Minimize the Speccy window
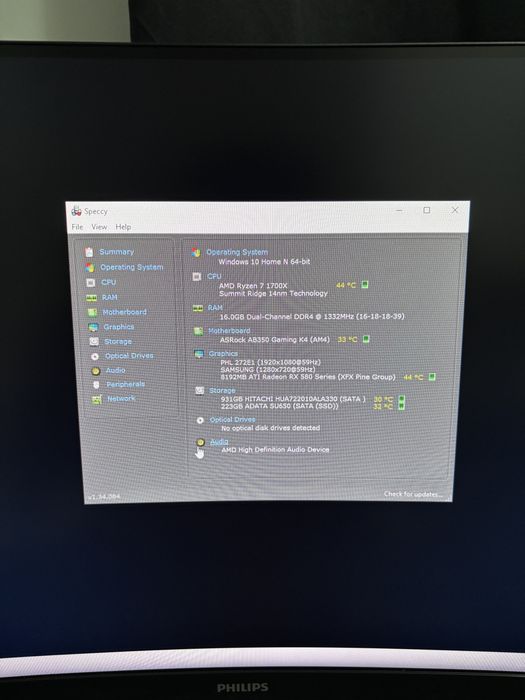Image resolution: width=525 pixels, height=700 pixels. [399, 210]
